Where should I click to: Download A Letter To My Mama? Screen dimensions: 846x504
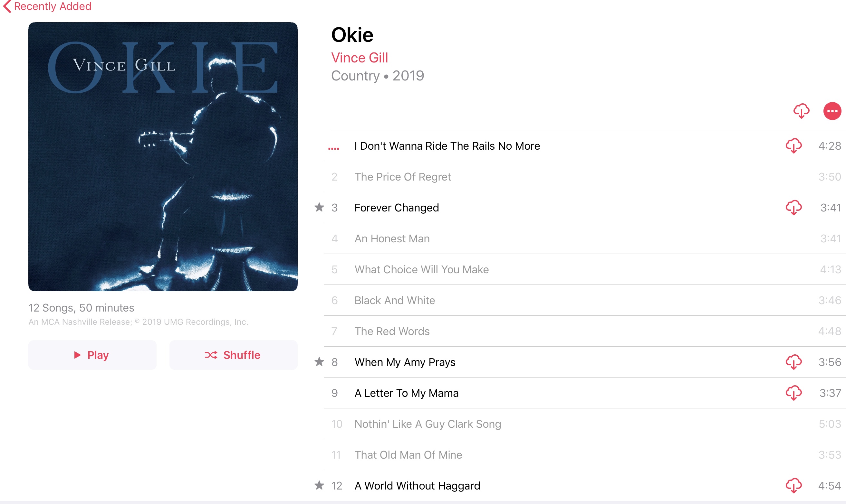(794, 393)
